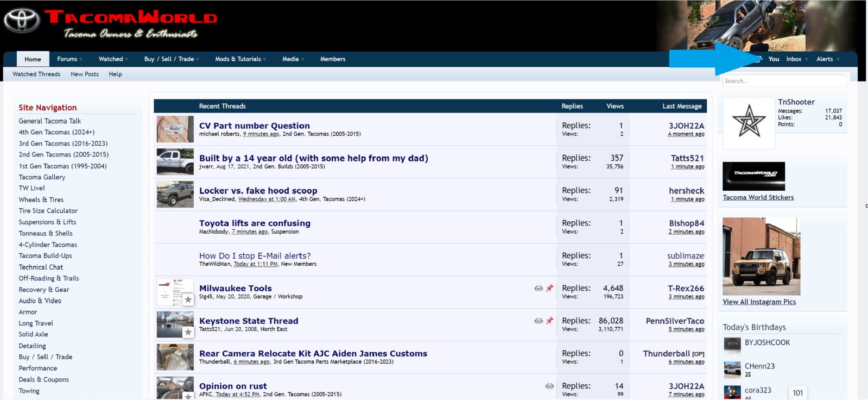Open General Tacoma Talk forum link
Image resolution: width=868 pixels, height=400 pixels.
click(50, 121)
